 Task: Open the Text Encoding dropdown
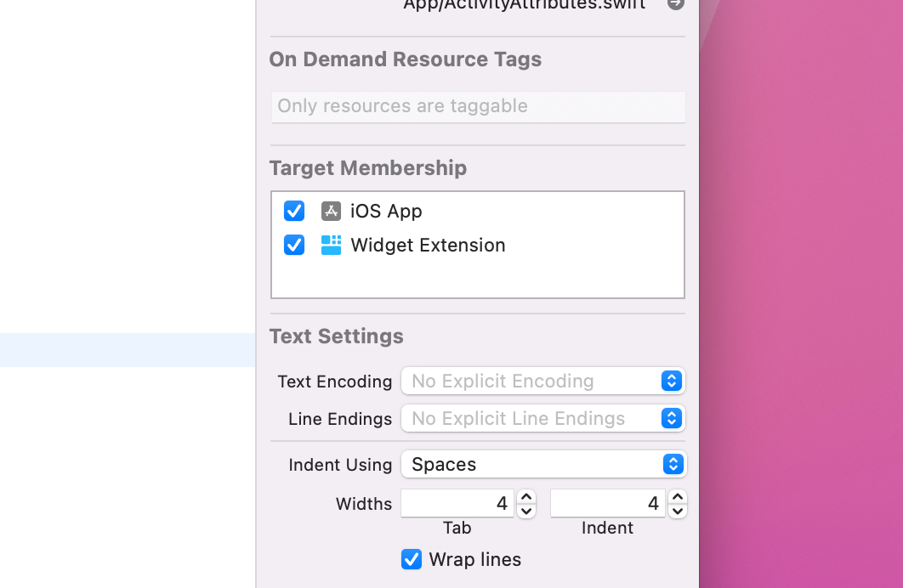tap(542, 382)
